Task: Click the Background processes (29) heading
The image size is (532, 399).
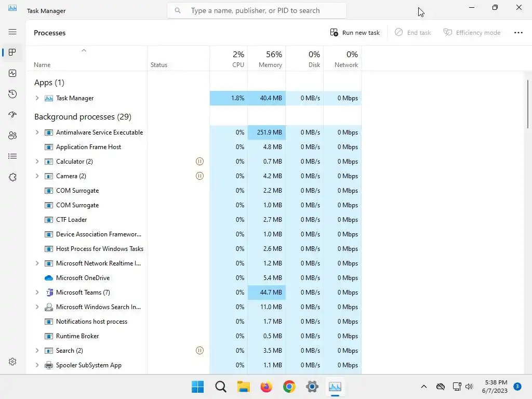Action: (x=83, y=117)
